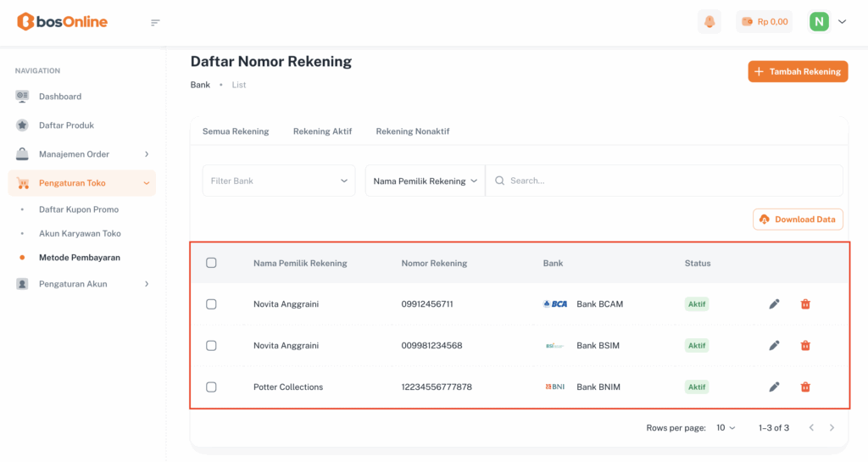Switch to the Rekening Nonaktif tab
The height and width of the screenshot is (462, 868).
pos(412,131)
